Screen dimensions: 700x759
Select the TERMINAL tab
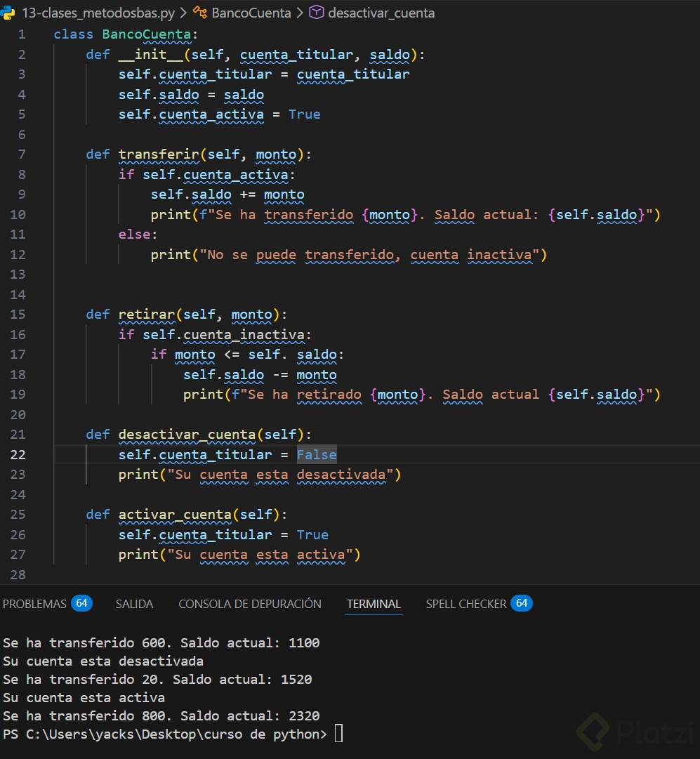click(x=374, y=604)
